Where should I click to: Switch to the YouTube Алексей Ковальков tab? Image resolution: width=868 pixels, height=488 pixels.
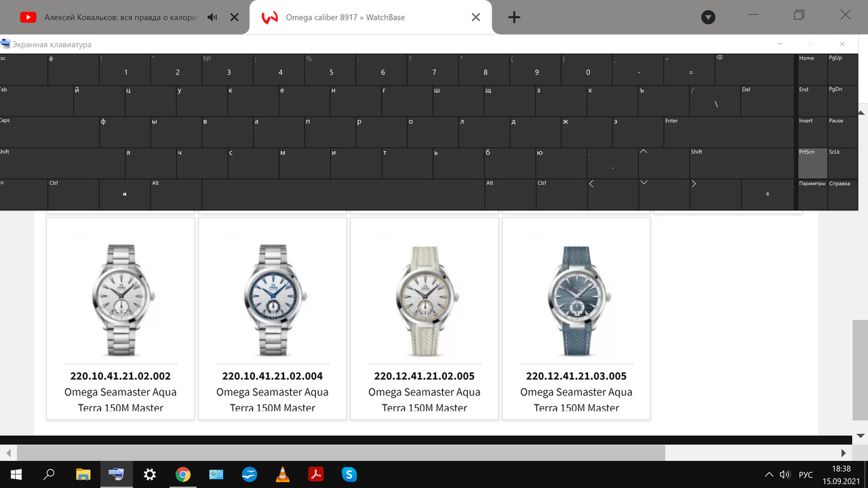click(x=122, y=18)
